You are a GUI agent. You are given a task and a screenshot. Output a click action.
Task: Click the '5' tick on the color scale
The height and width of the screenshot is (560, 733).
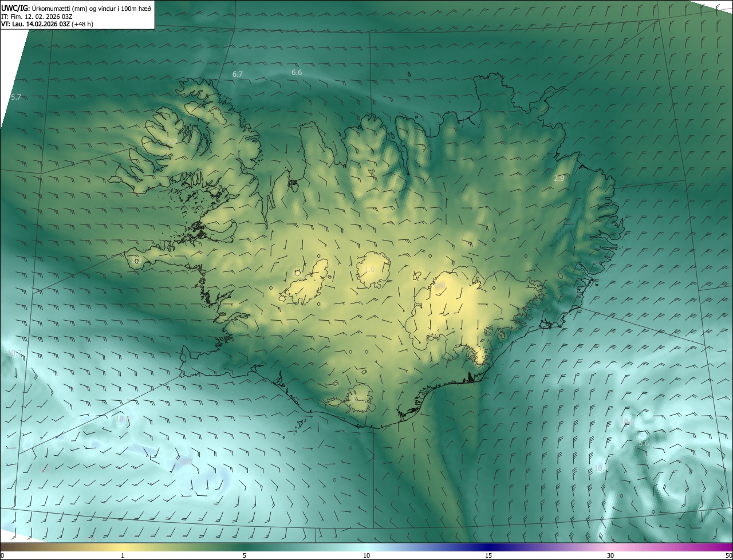pos(245,556)
